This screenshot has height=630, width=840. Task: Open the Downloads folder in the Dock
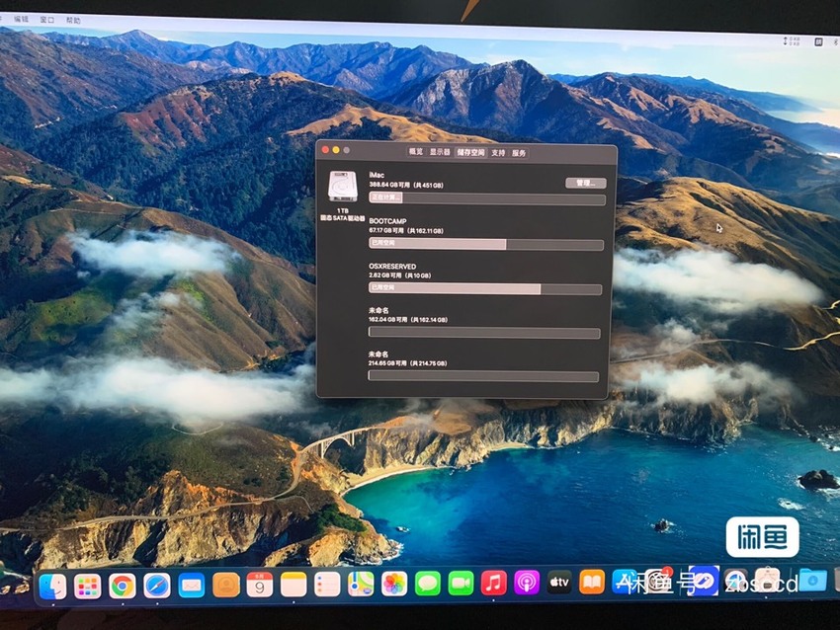pyautogui.click(x=812, y=581)
